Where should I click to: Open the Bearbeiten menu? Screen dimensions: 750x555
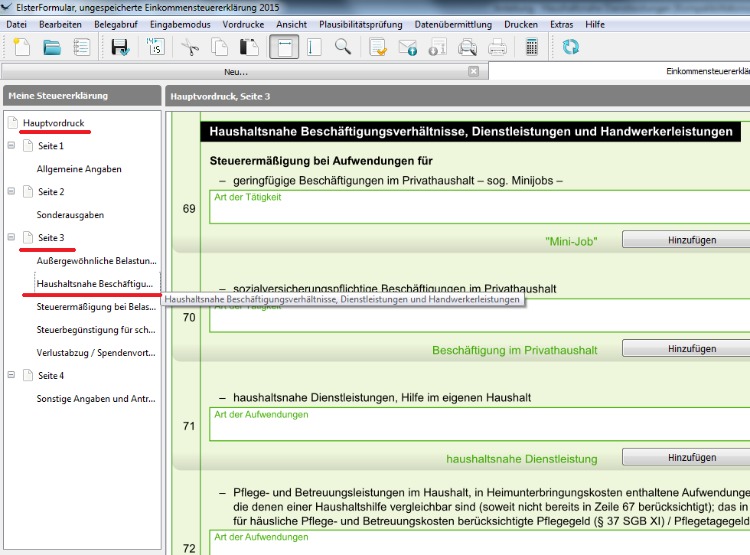pos(60,24)
